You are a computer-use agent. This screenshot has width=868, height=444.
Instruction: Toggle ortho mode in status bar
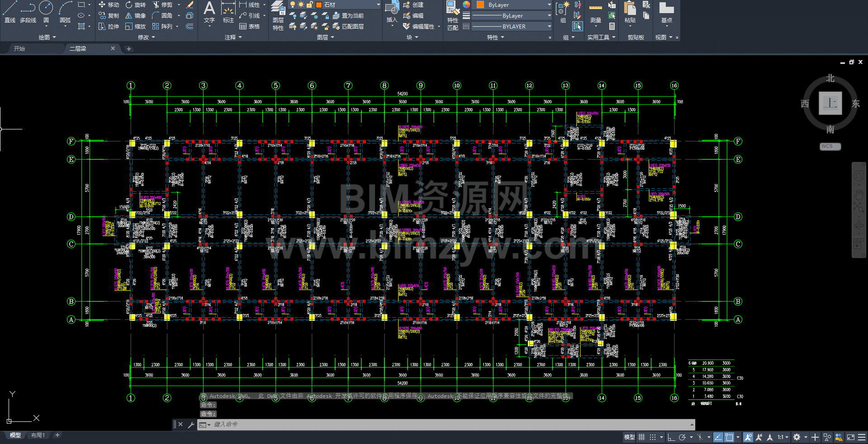pyautogui.click(x=671, y=437)
